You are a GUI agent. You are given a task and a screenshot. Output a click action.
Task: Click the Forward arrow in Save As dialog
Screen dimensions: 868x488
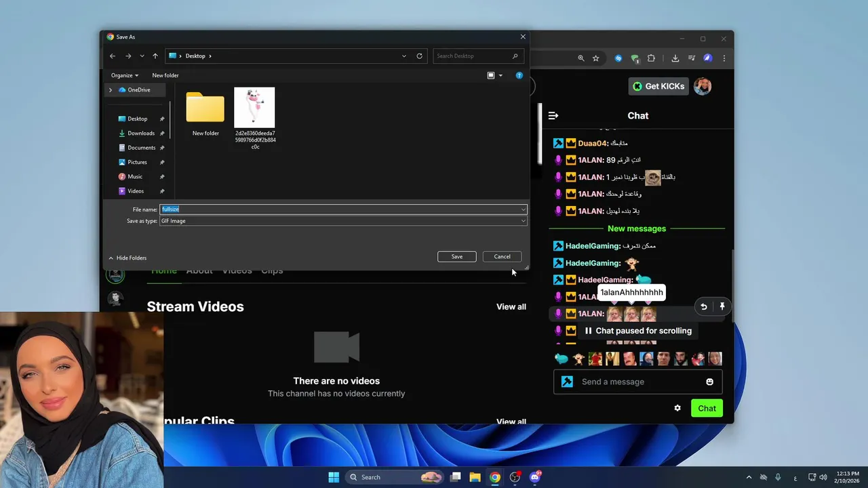point(128,56)
